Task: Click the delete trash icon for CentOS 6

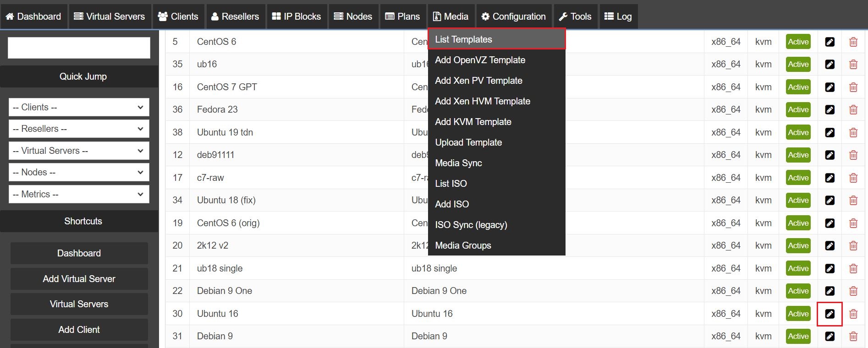Action: (x=853, y=42)
